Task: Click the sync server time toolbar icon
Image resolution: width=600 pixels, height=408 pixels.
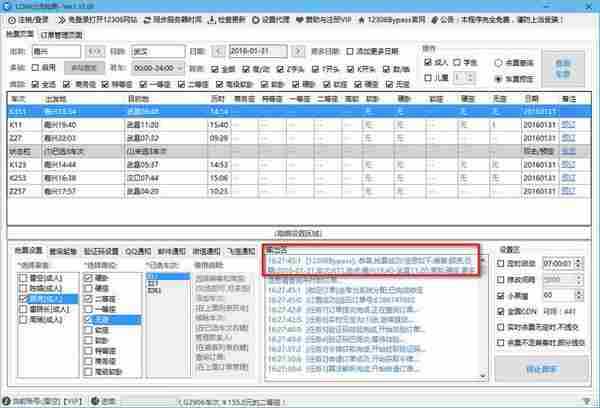Action: point(147,20)
